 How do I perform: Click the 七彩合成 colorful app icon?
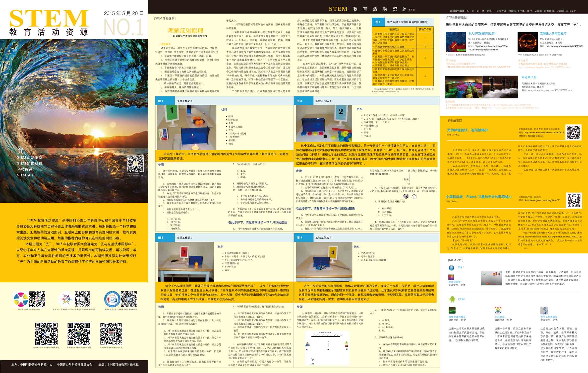point(498,310)
